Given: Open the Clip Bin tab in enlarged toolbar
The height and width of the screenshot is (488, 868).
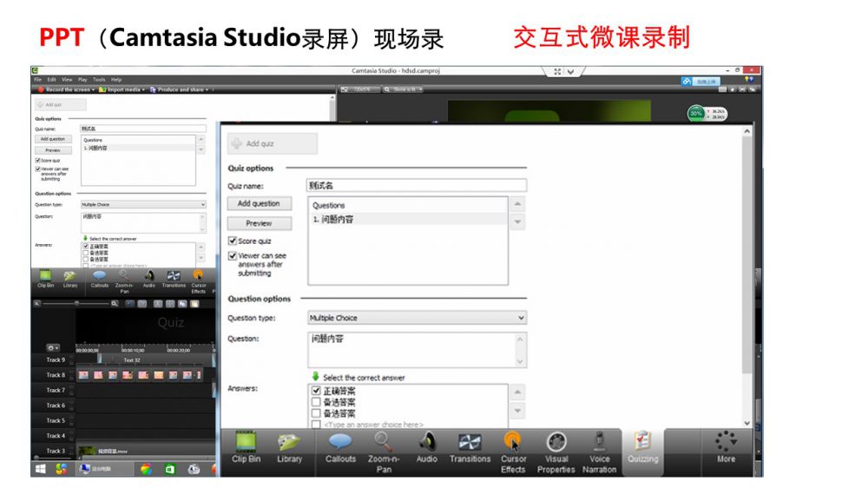Looking at the screenshot, I should (x=247, y=448).
